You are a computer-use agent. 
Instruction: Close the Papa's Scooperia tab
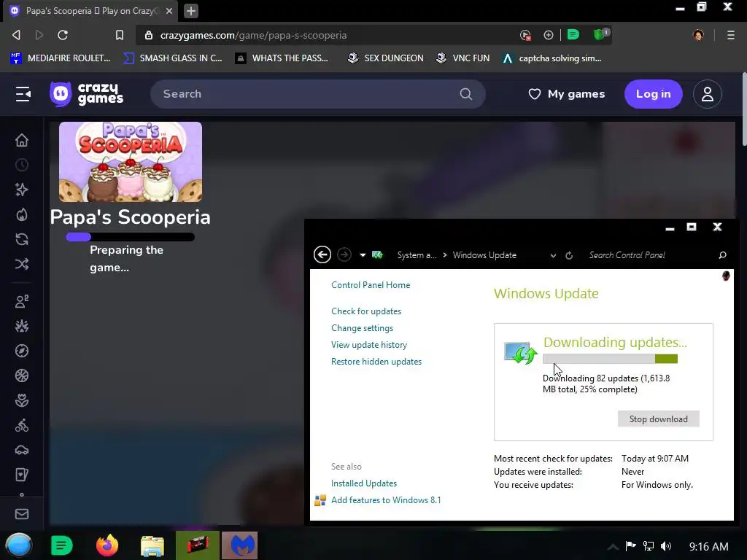(169, 10)
